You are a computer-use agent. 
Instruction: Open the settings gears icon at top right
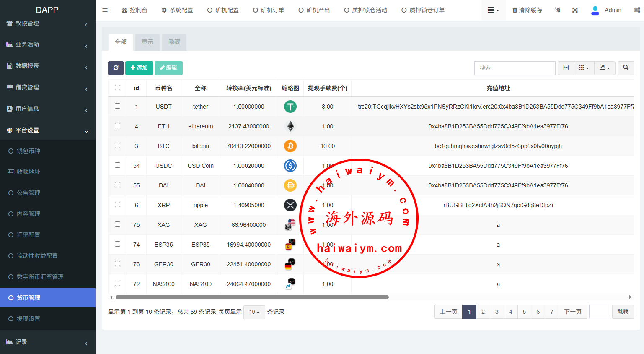point(636,10)
